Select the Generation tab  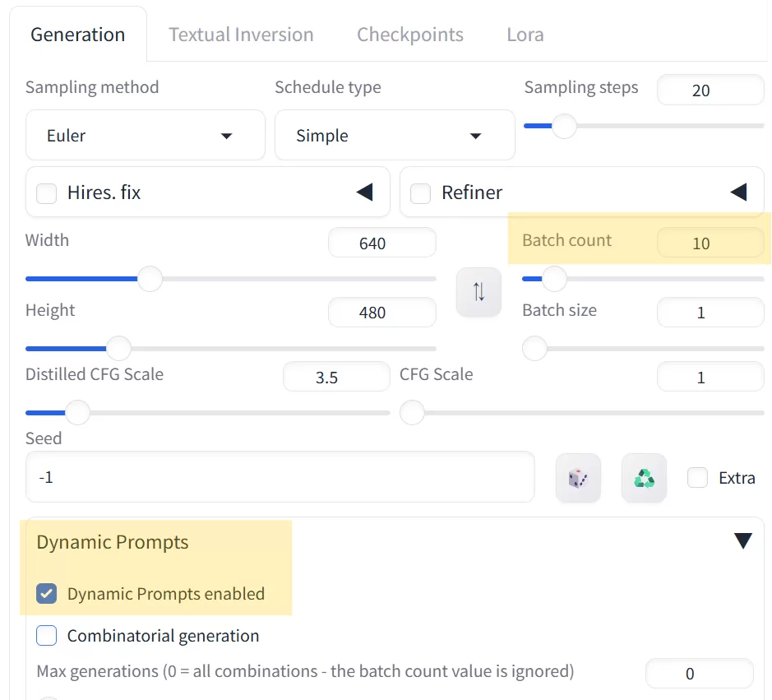click(77, 34)
